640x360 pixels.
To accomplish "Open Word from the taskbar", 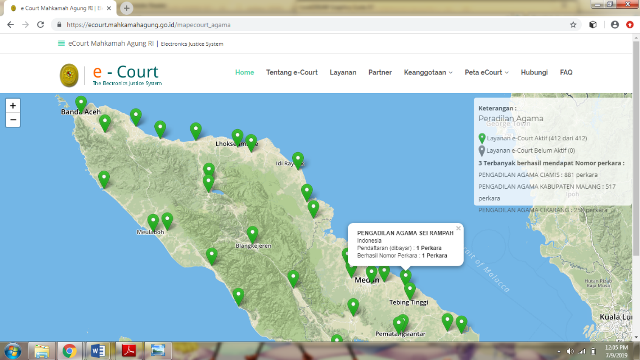I will coord(98,351).
